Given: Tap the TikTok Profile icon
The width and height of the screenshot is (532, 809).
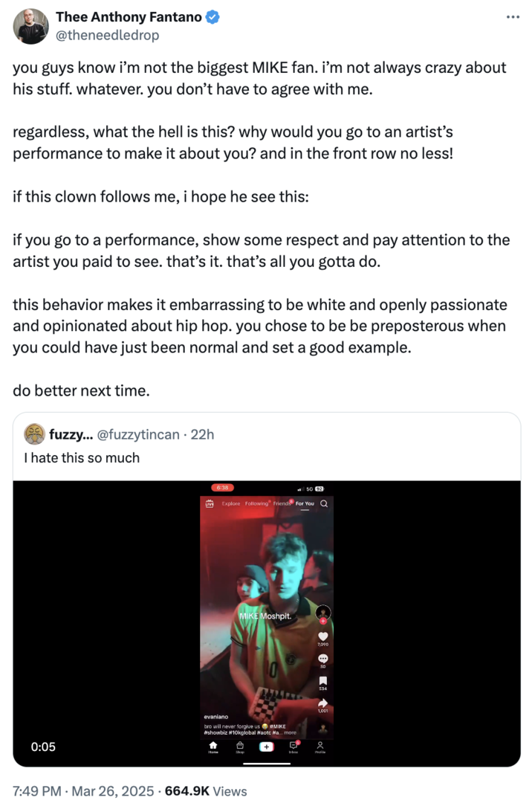Looking at the screenshot, I should click(x=320, y=746).
